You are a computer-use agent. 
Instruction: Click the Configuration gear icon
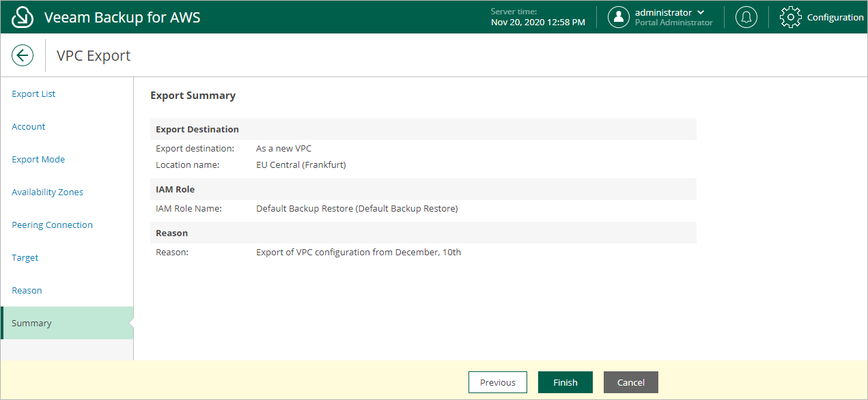click(x=790, y=17)
